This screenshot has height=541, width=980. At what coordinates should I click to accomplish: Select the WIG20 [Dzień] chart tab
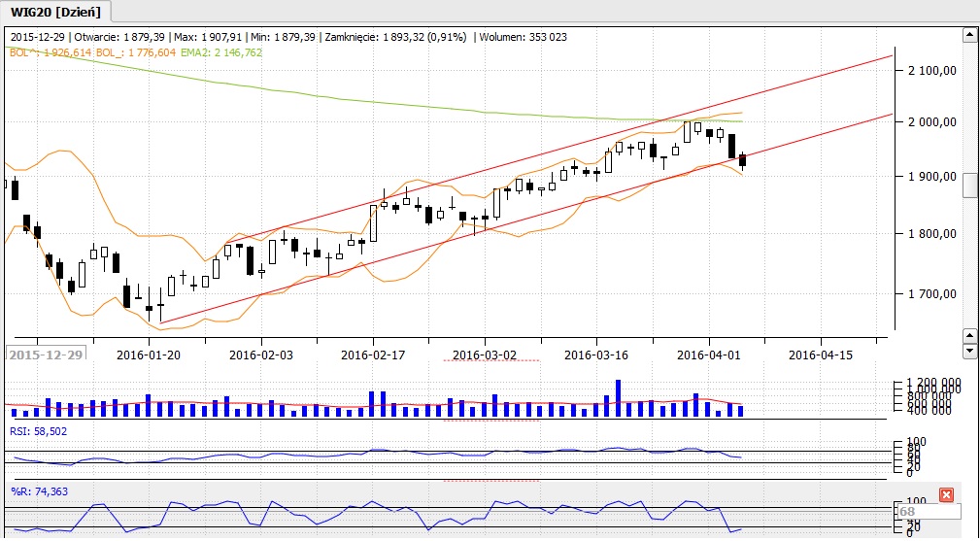[x=55, y=11]
